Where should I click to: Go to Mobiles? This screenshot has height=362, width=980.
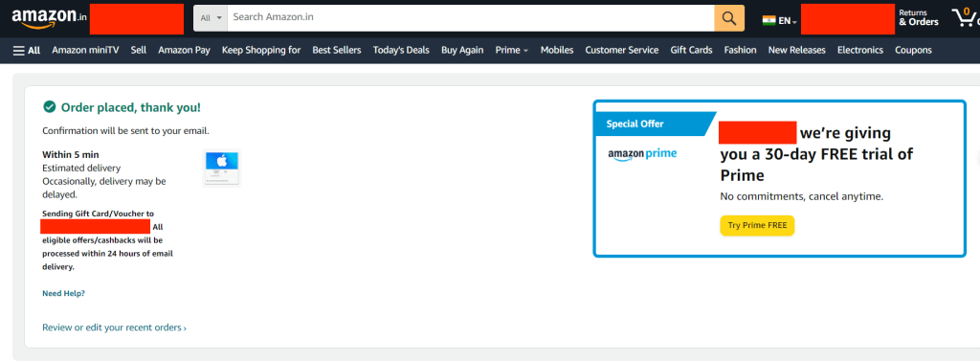pos(557,50)
